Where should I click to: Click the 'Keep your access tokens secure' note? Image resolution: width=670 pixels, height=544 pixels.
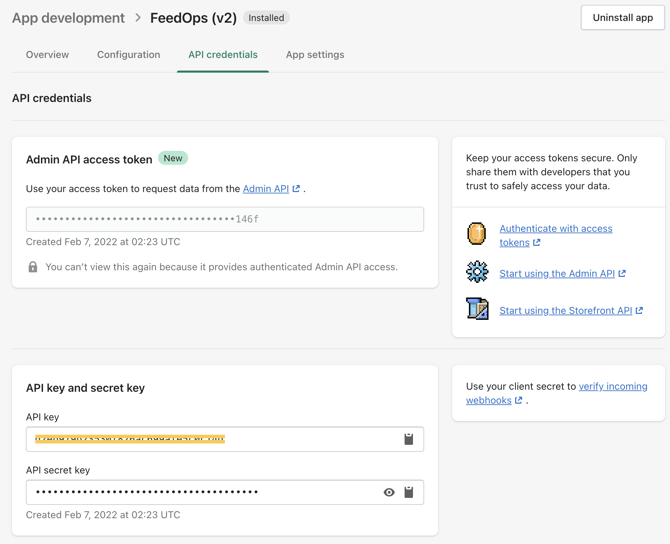[552, 172]
